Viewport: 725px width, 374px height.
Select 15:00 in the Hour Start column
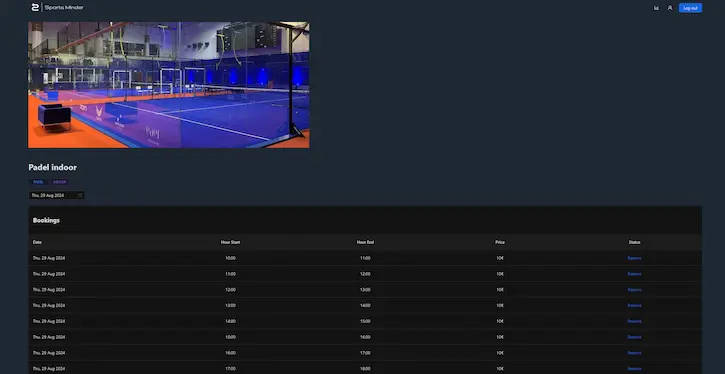pos(230,337)
